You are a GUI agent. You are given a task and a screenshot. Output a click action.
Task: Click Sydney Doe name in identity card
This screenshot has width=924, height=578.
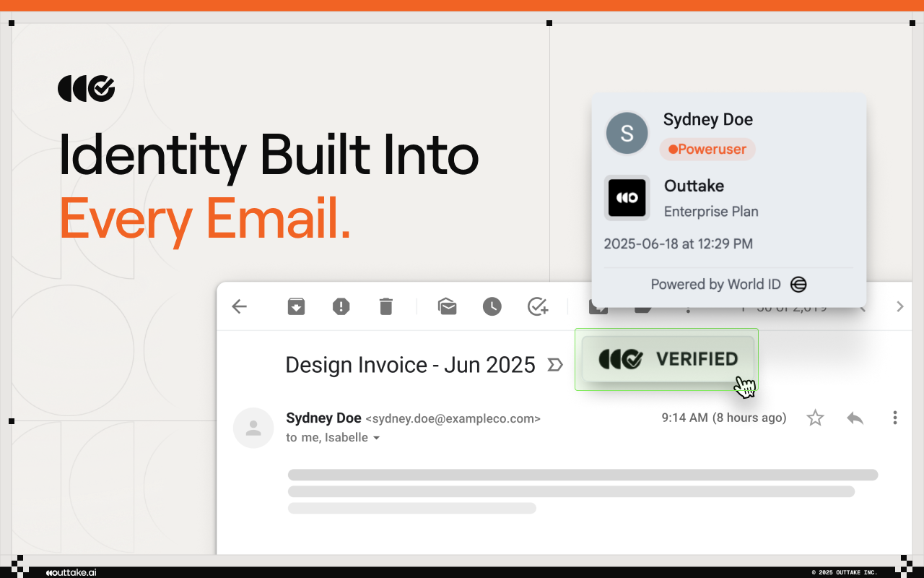coord(708,120)
